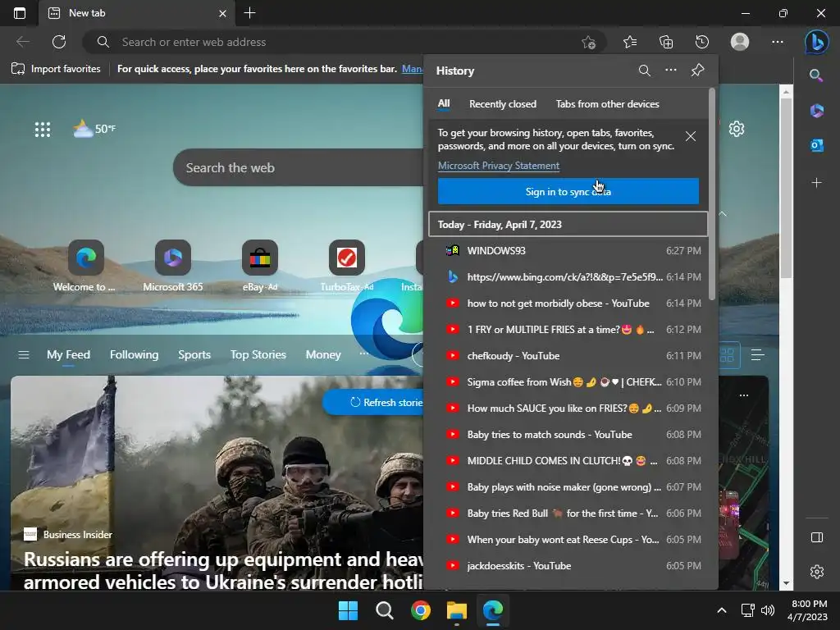Viewport: 840px width, 630px height.
Task: Search history with magnifier icon
Action: point(645,71)
